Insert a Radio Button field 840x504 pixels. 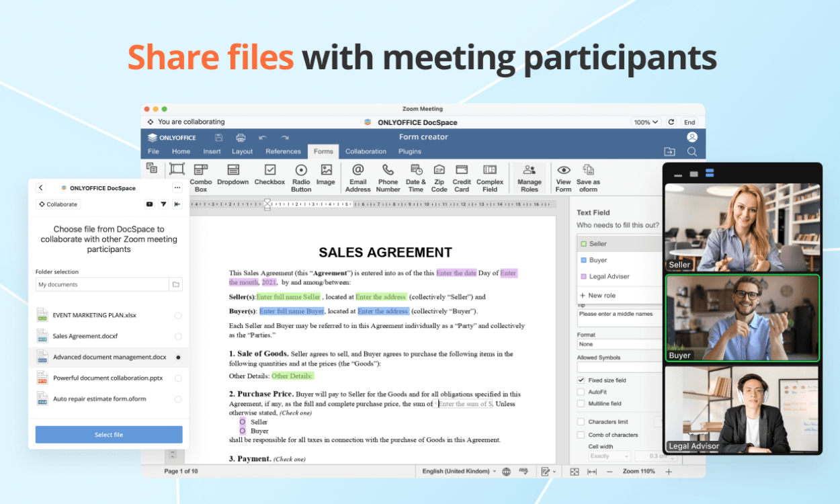tap(300, 176)
